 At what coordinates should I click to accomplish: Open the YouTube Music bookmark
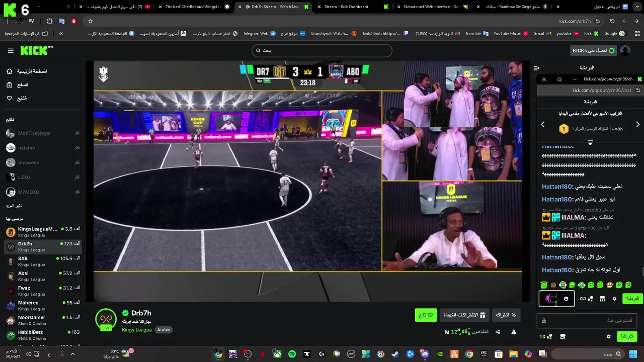point(511,34)
